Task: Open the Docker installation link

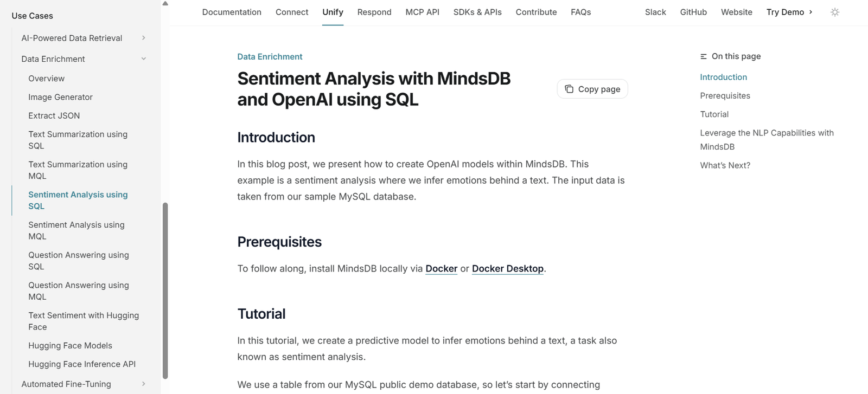Action: pyautogui.click(x=441, y=268)
